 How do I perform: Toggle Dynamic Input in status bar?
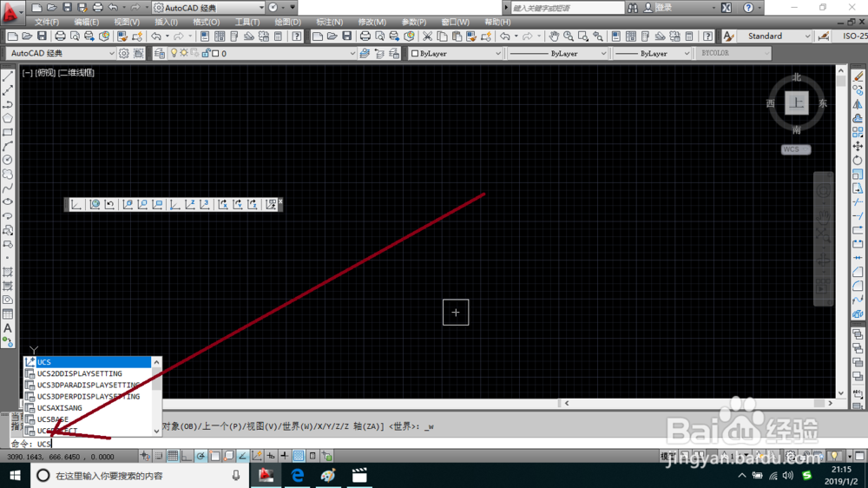[271, 456]
